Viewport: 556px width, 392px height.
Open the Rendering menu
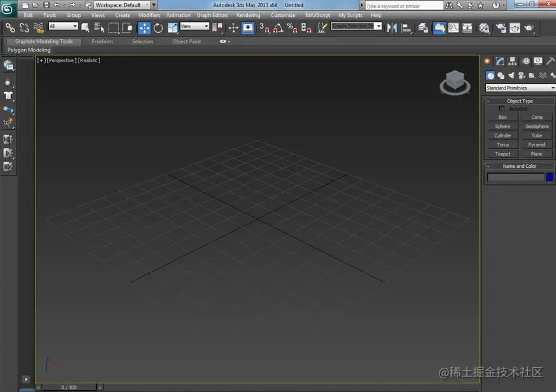tap(249, 15)
